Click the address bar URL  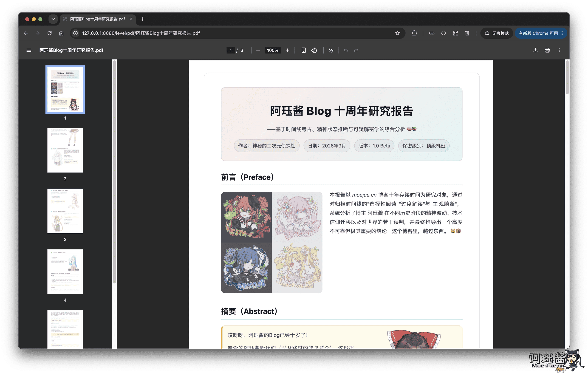pyautogui.click(x=141, y=33)
